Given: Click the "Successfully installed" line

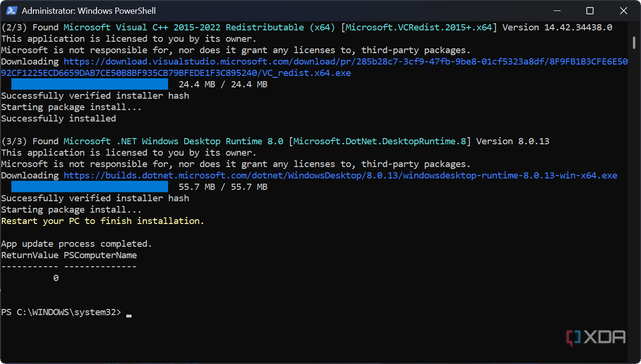Looking at the screenshot, I should (58, 118).
